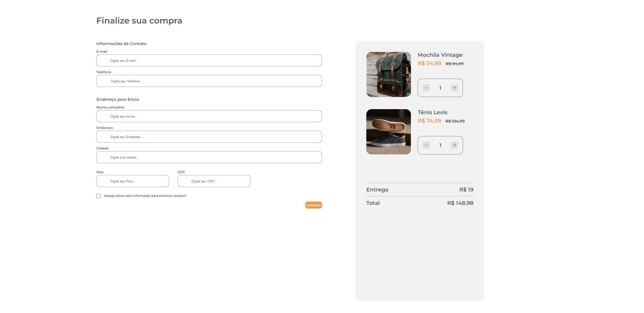Click the Total label in summary

pos(373,203)
